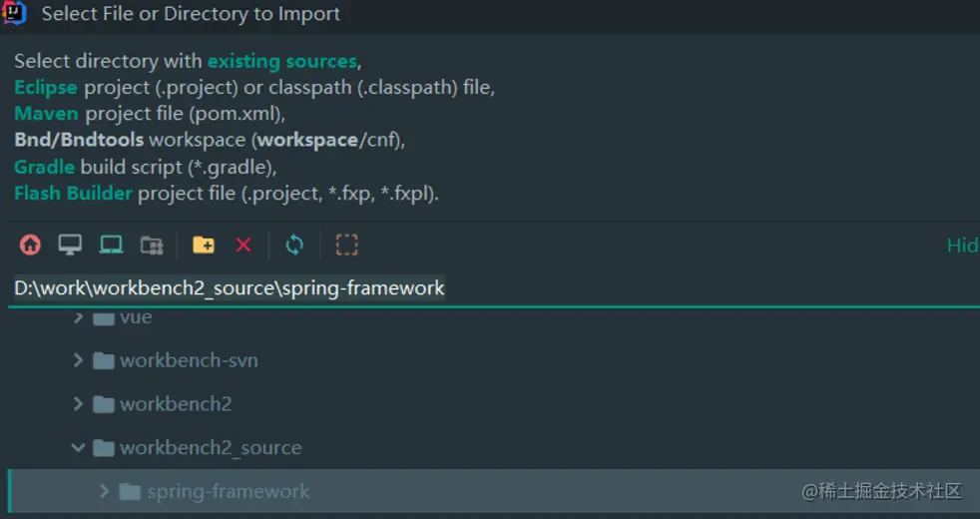Expand the workbench2 folder node
Image resolution: width=980 pixels, height=519 pixels.
pyautogui.click(x=78, y=404)
